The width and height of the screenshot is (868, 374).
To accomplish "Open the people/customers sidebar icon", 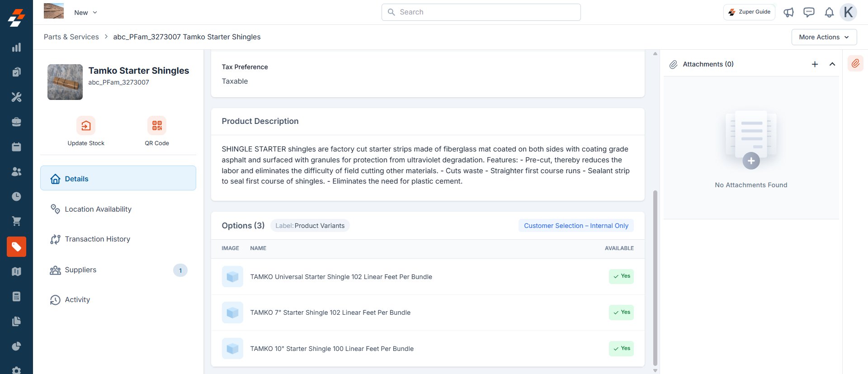I will pos(16,172).
